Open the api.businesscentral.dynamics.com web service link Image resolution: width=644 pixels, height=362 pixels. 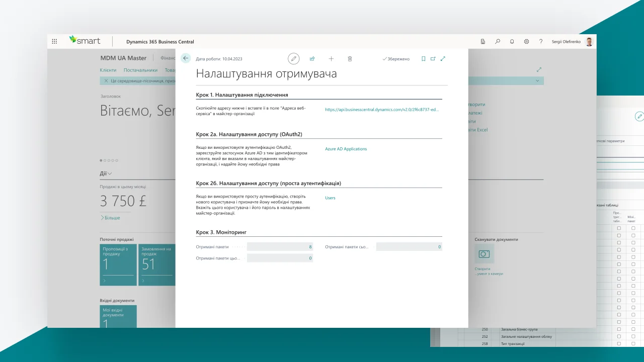pyautogui.click(x=381, y=109)
